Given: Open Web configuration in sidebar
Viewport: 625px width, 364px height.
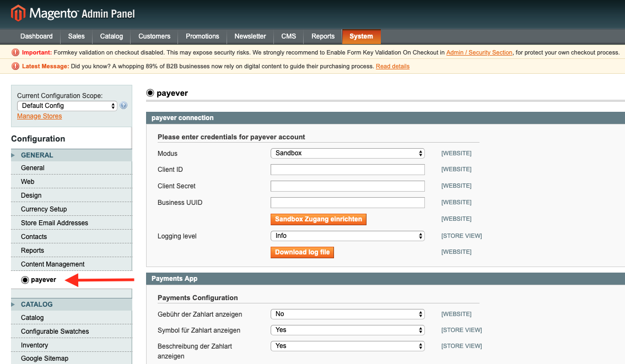Looking at the screenshot, I should [72, 182].
